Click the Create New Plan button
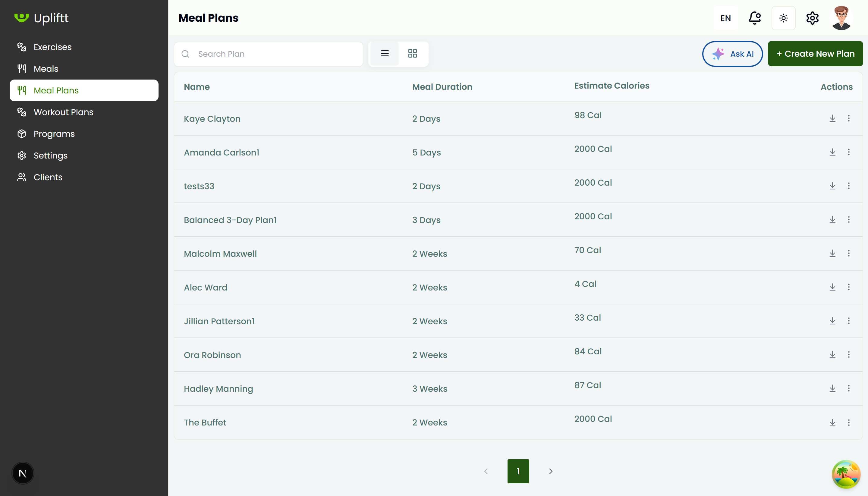 click(816, 53)
